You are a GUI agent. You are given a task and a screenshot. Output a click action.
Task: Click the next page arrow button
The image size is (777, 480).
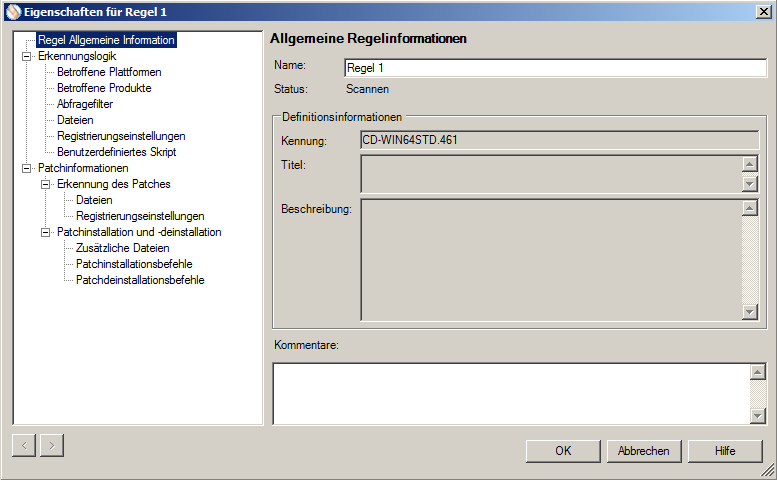click(x=52, y=446)
